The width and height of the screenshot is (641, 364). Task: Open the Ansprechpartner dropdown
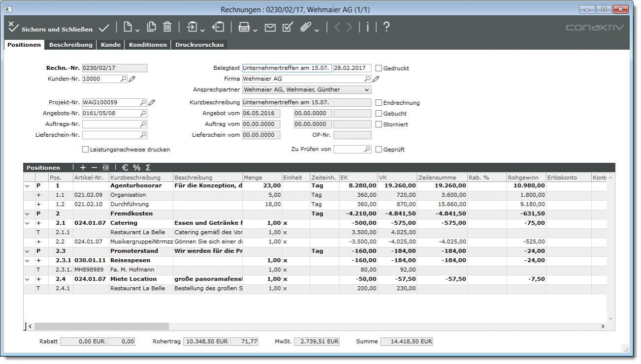(366, 90)
